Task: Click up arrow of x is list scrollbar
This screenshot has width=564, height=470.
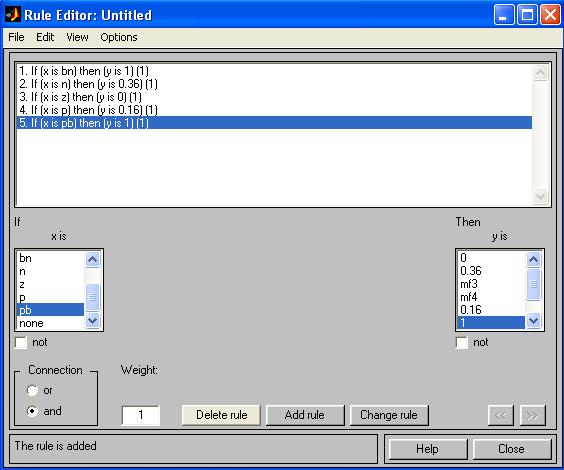Action: pos(92,259)
